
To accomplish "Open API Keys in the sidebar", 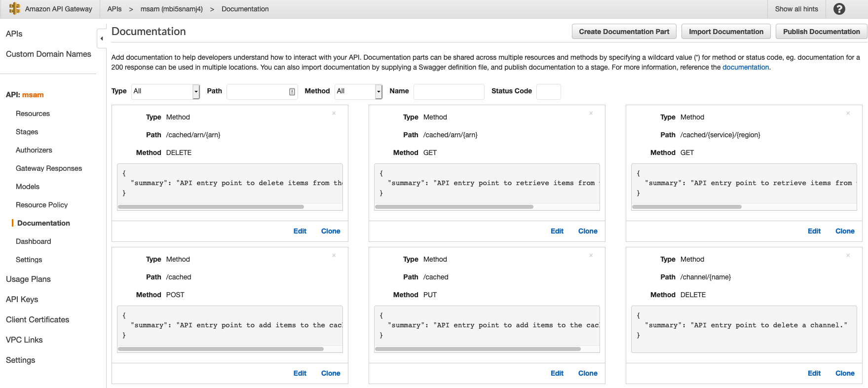I will pos(22,299).
